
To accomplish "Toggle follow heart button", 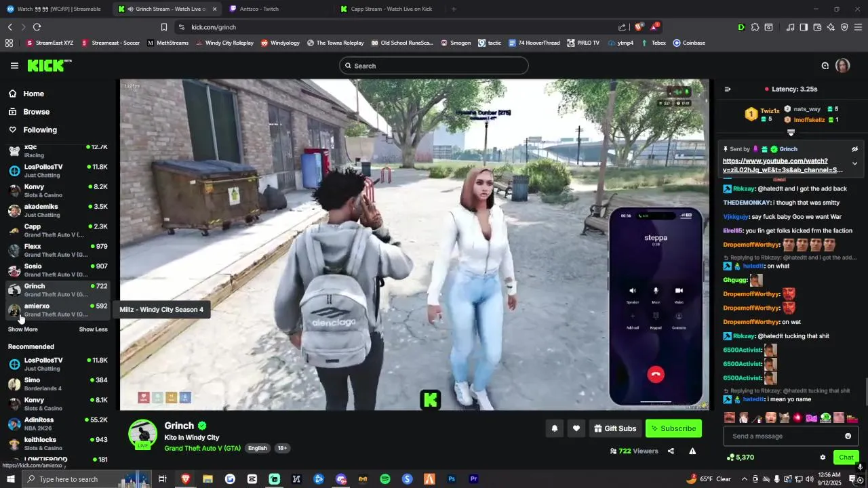I will click(576, 428).
